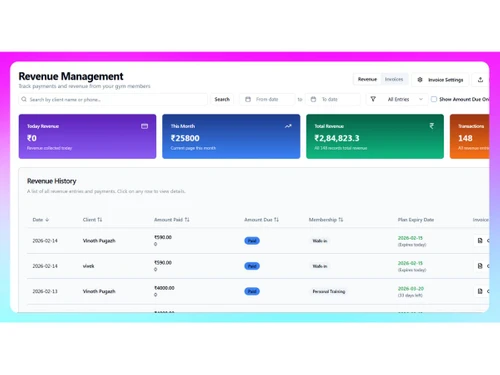500x375 pixels.
Task: Enable Show Amount Due Only checkbox
Action: click(434, 99)
